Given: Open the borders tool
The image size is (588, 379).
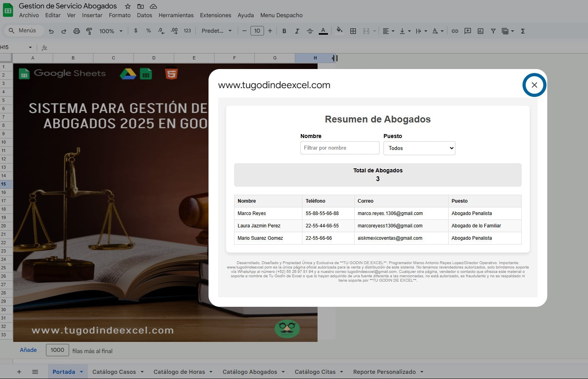Looking at the screenshot, I should click(353, 31).
